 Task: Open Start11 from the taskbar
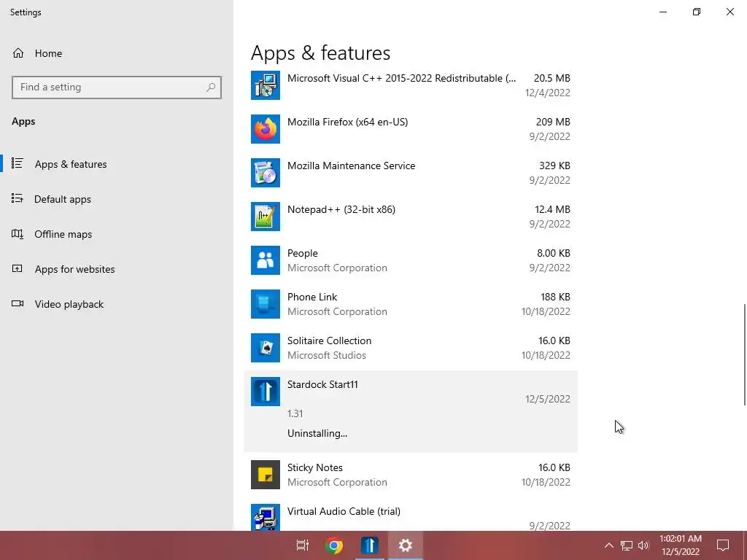coord(369,545)
